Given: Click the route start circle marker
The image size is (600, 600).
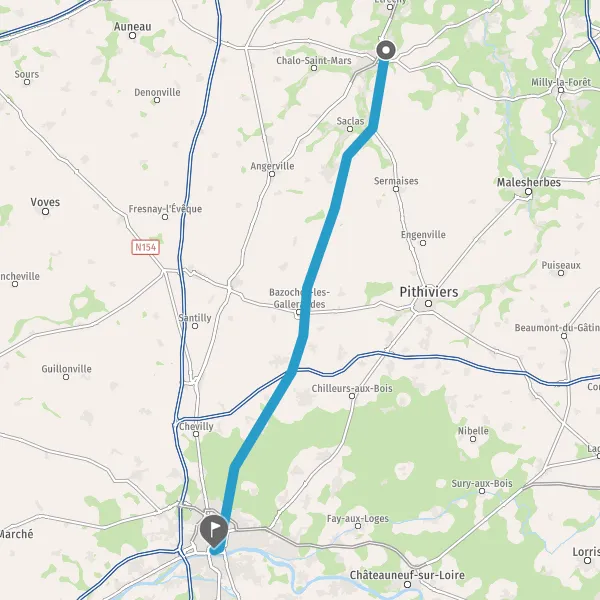Looking at the screenshot, I should point(386,50).
